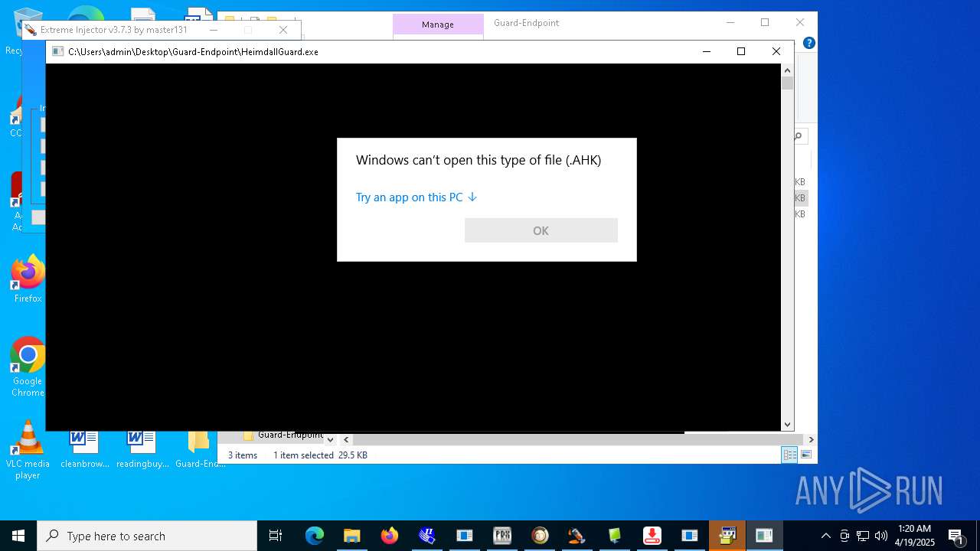Screen dimensions: 980x551
Task: Click the Explorer search magnifier icon
Action: click(x=798, y=136)
